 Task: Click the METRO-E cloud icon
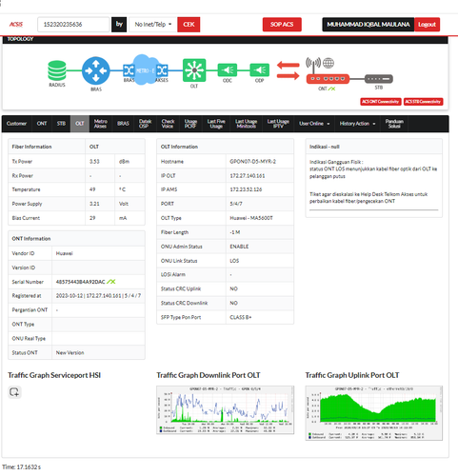(146, 69)
